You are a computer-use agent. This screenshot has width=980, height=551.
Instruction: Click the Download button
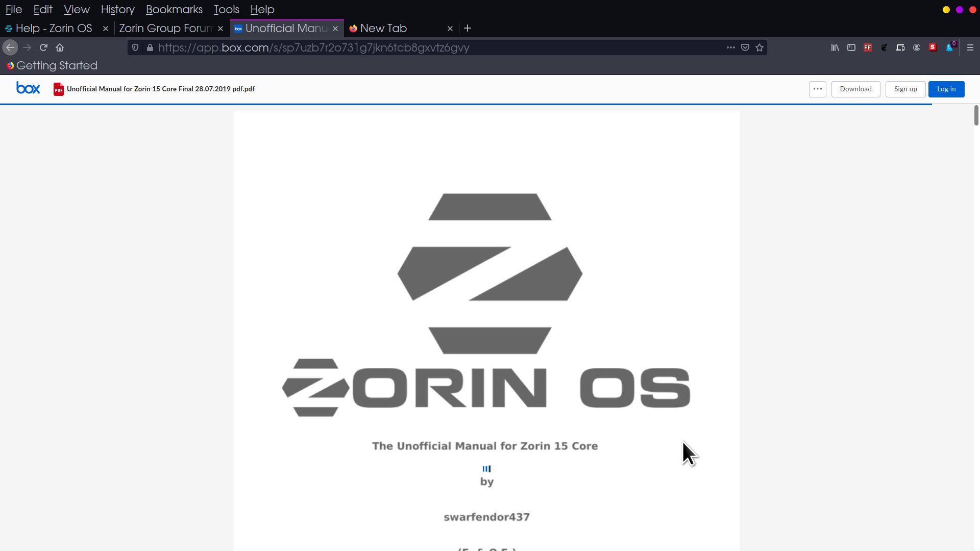(x=856, y=89)
